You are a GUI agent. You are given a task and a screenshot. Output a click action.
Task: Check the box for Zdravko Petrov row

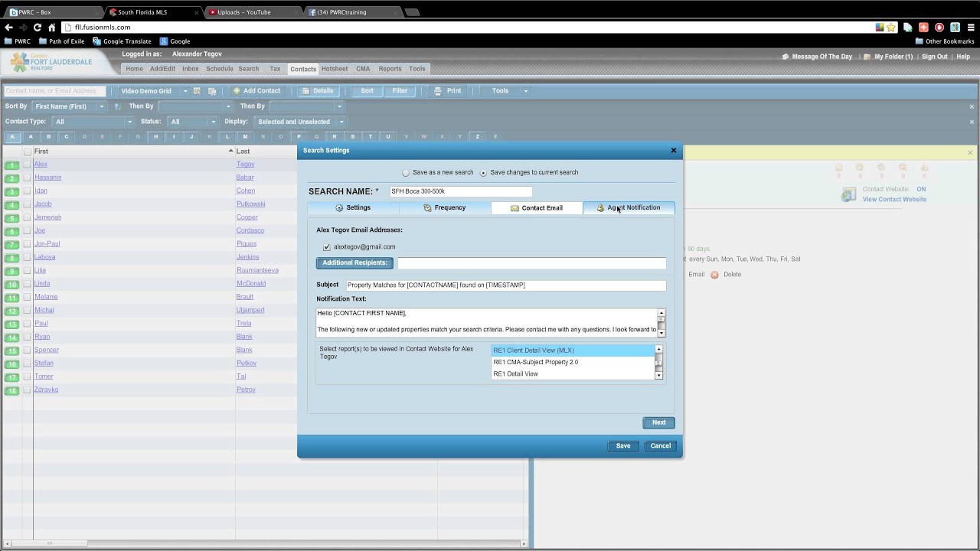tap(28, 390)
